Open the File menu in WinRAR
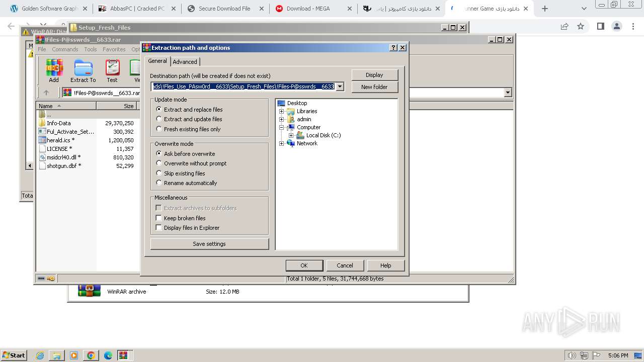The image size is (644, 362). point(42,49)
